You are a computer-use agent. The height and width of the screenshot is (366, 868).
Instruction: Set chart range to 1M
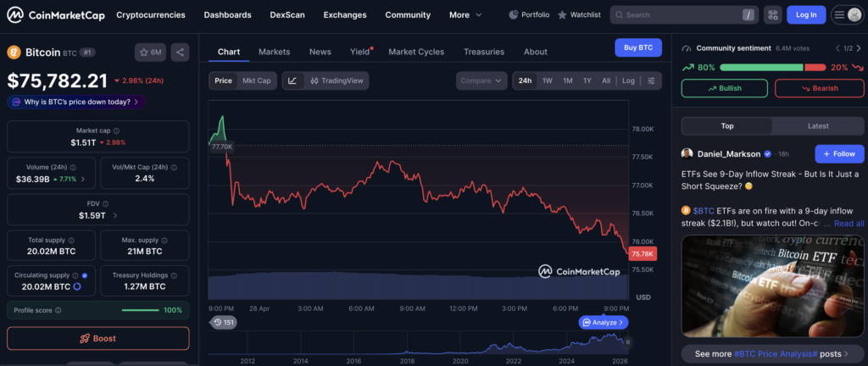(x=568, y=80)
